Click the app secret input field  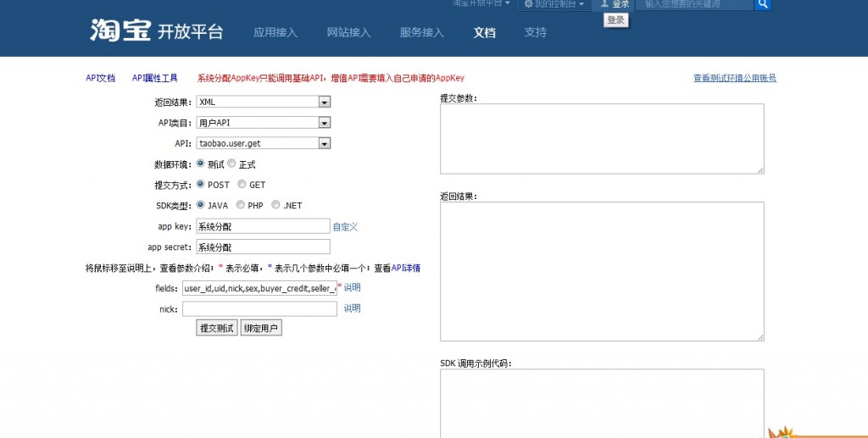264,247
